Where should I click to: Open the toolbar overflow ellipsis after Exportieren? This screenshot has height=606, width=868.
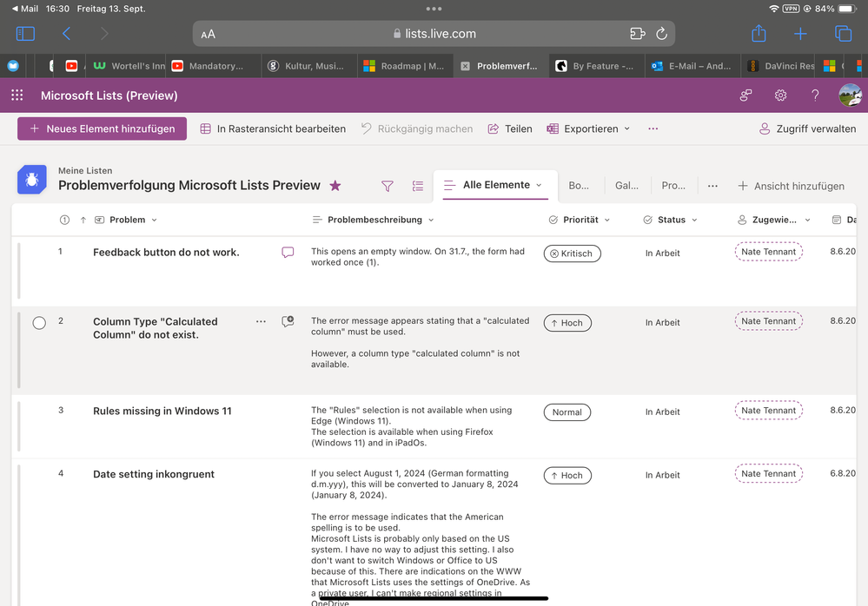[653, 128]
